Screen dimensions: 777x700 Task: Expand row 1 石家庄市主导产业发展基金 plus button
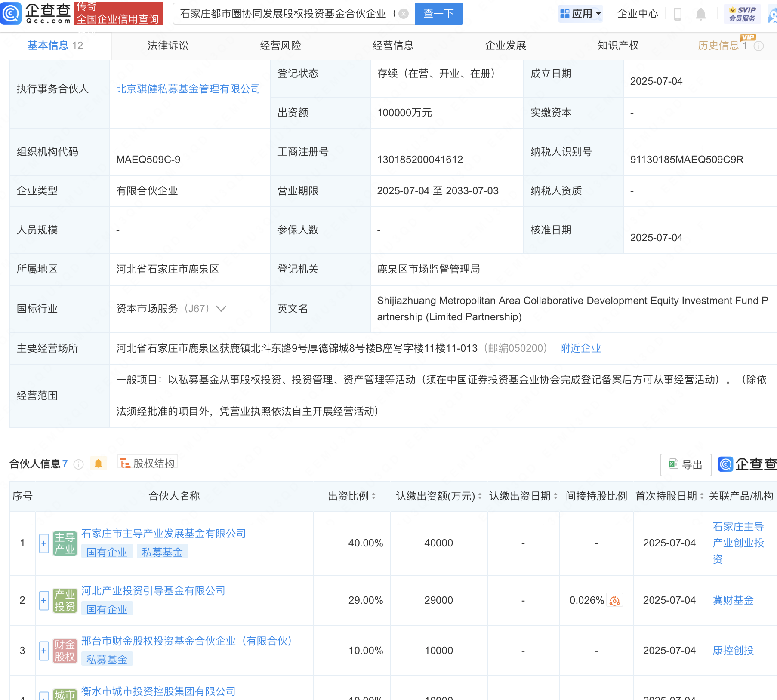coord(44,543)
